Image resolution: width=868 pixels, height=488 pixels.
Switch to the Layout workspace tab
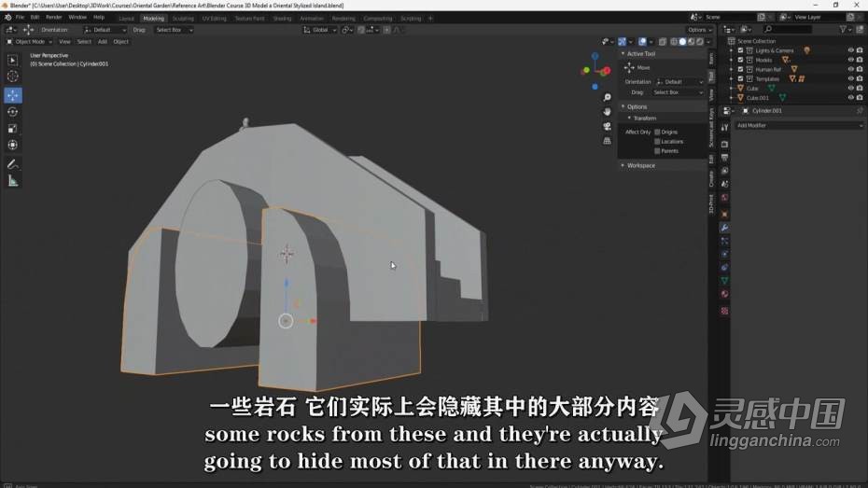[126, 19]
